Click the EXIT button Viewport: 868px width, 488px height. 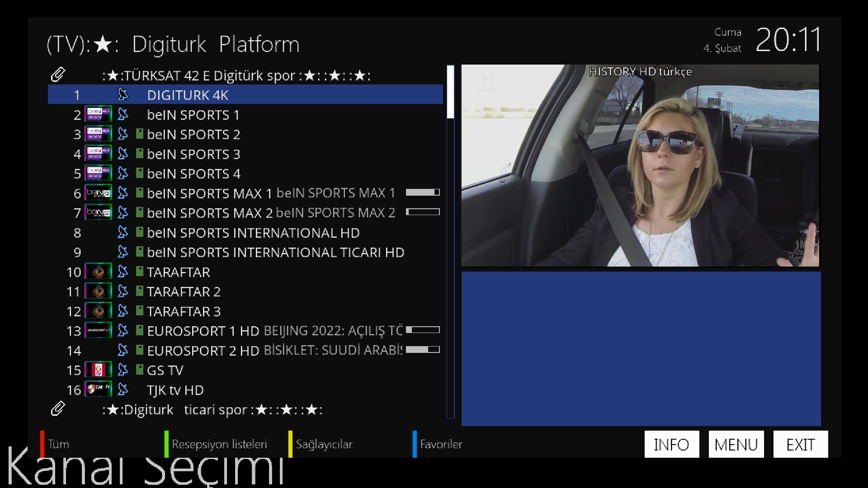pos(801,444)
